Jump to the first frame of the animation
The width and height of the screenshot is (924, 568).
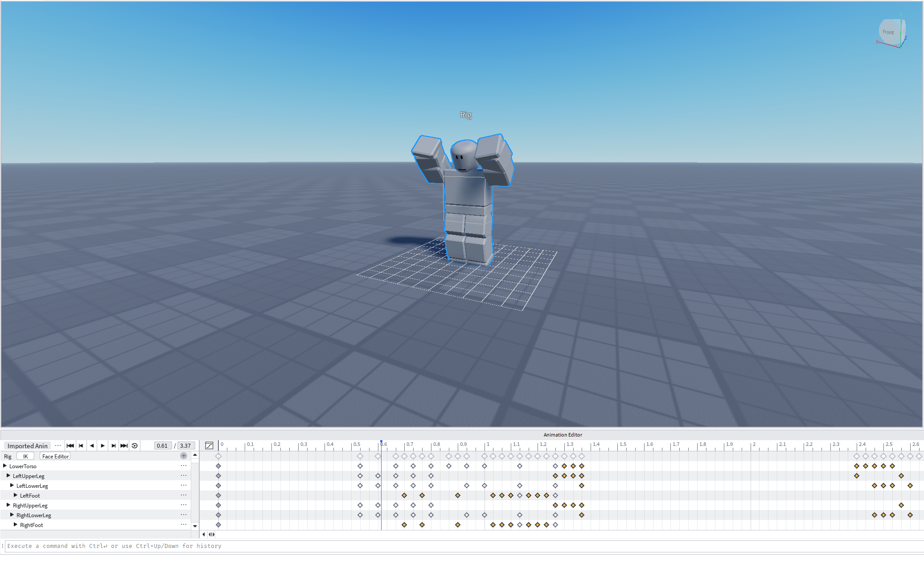click(x=70, y=445)
